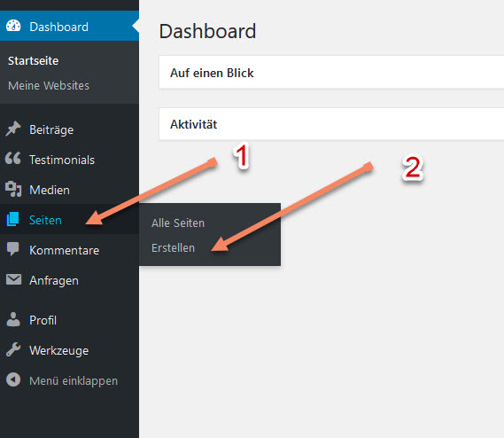Click the Profil person icon
504x438 pixels.
(13, 319)
